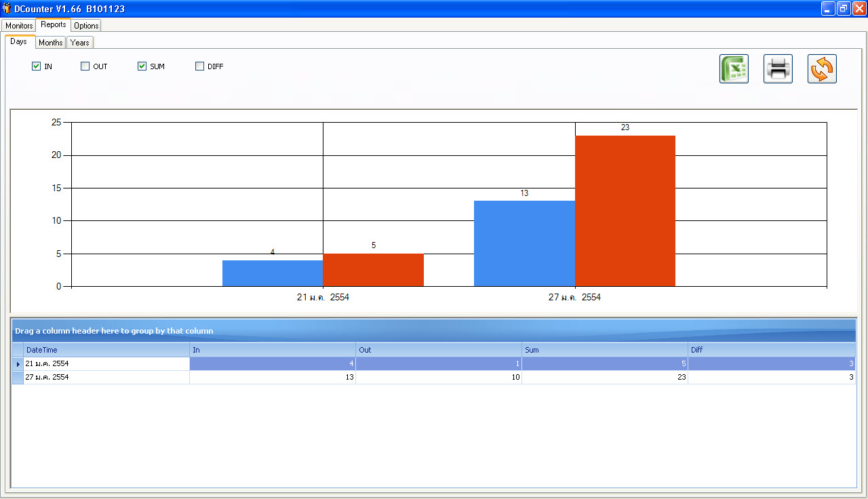Enable the OUT checkbox
868x499 pixels.
tap(85, 66)
